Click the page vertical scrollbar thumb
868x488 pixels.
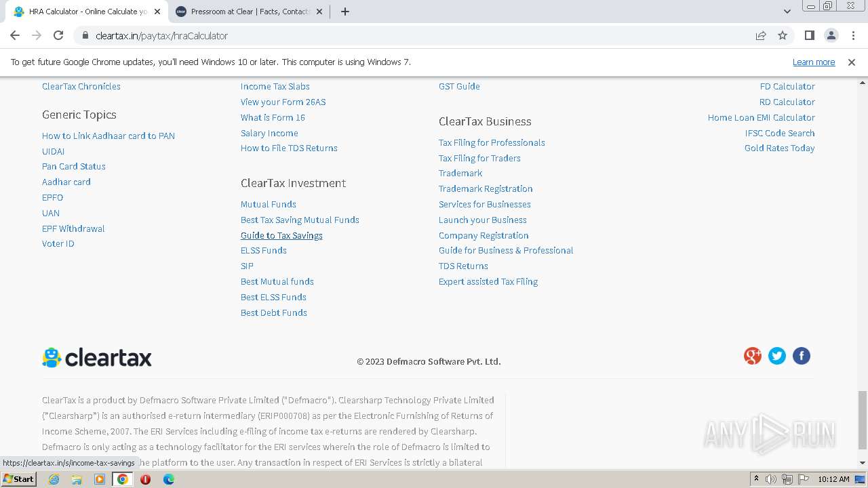pyautogui.click(x=862, y=420)
